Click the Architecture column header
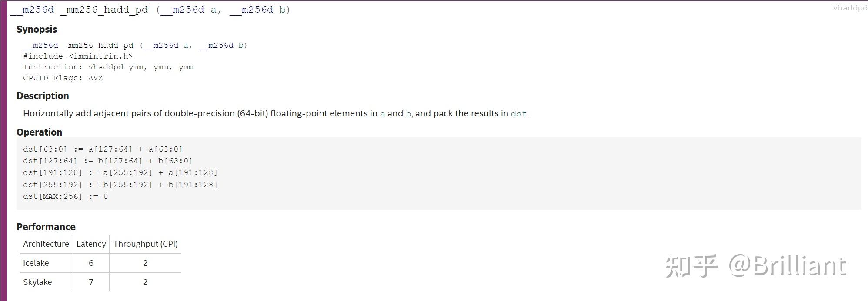The image size is (868, 301). point(46,244)
